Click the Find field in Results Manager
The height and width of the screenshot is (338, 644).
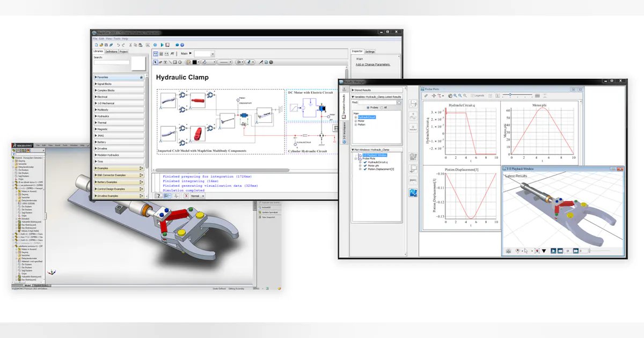coord(377,102)
